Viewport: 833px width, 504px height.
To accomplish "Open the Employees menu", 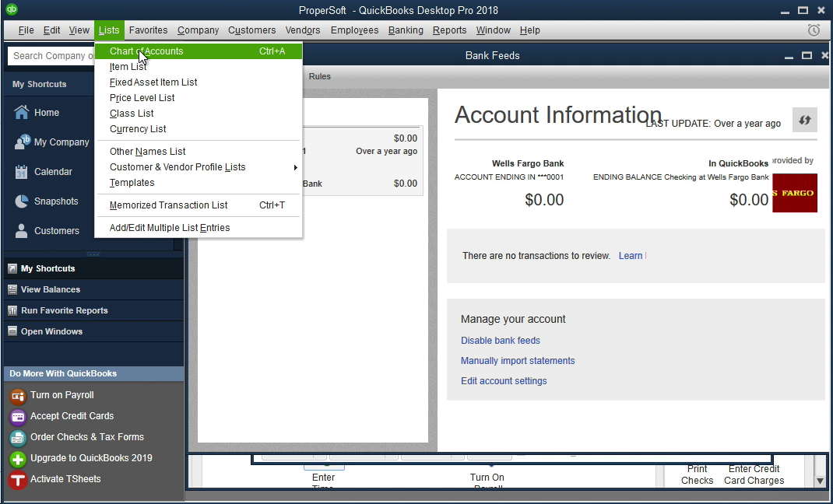I will click(354, 30).
